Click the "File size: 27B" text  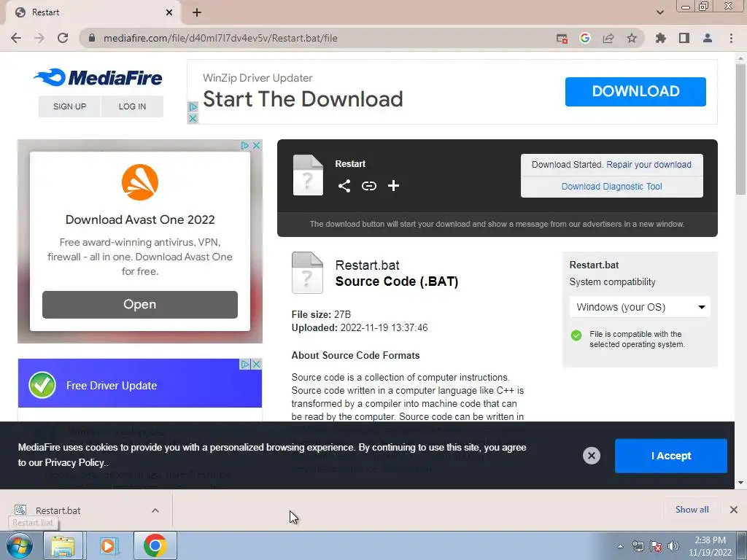coord(321,315)
